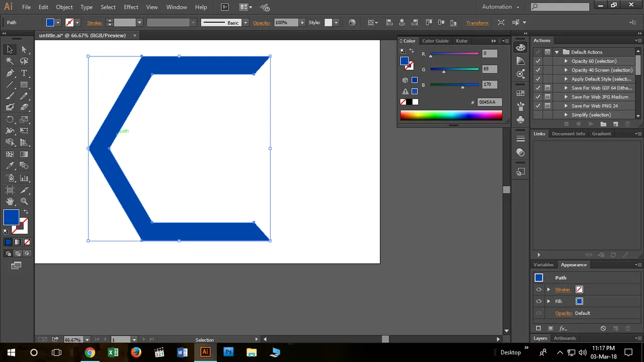The height and width of the screenshot is (362, 644).
Task: Switch to the Color Guide tab
Action: [435, 41]
